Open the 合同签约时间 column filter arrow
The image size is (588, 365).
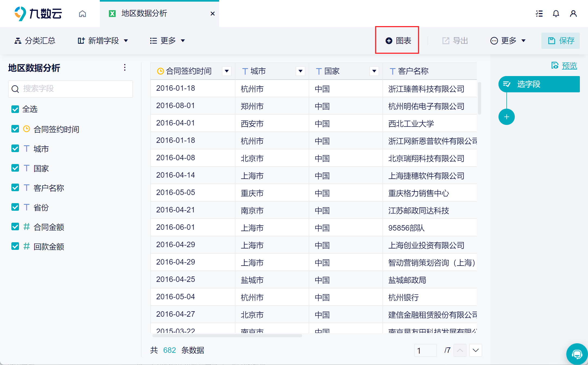(x=226, y=71)
